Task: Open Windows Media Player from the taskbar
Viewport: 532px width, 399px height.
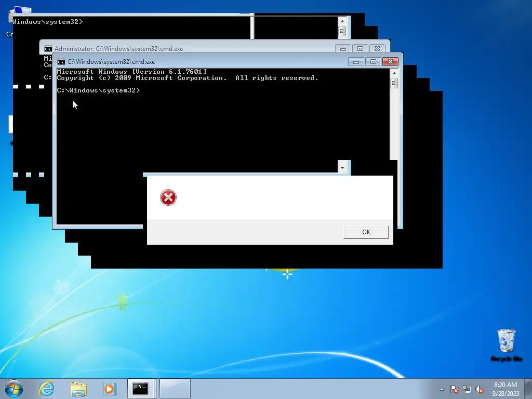Action: coord(110,389)
